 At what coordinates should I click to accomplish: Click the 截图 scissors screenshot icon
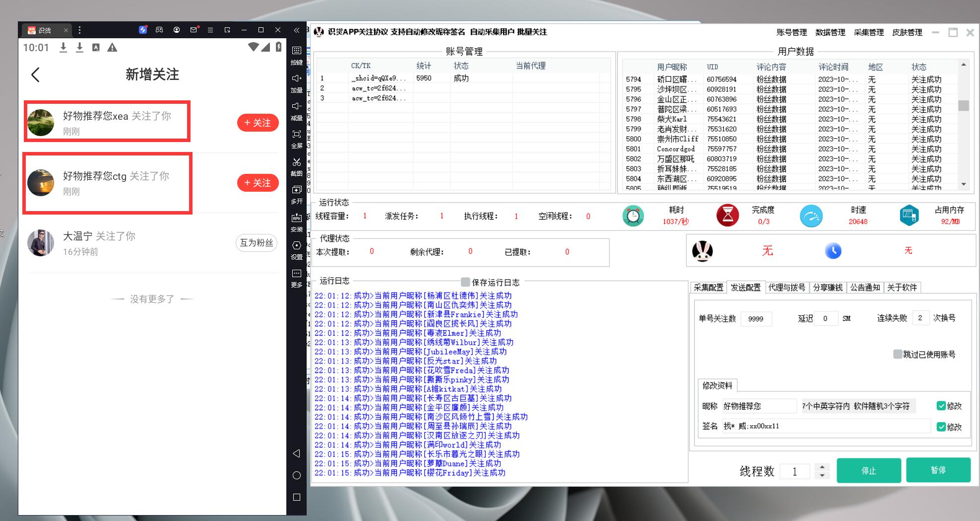pyautogui.click(x=296, y=162)
